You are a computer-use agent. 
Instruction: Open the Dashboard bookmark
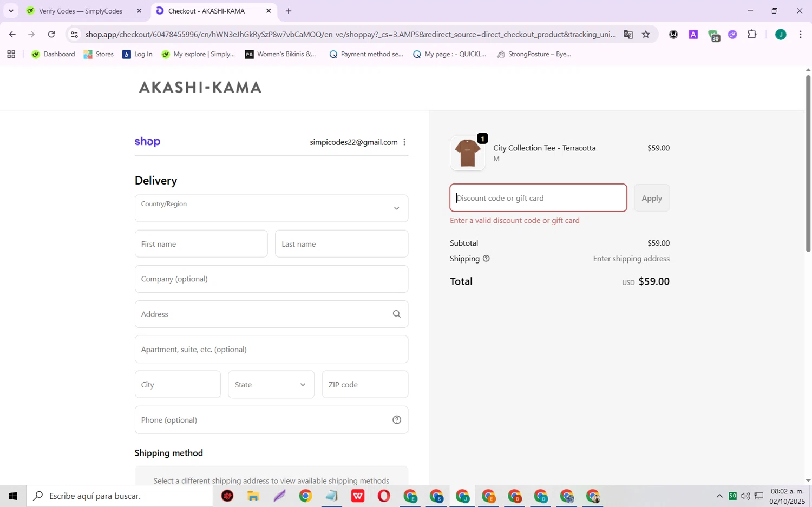click(54, 54)
